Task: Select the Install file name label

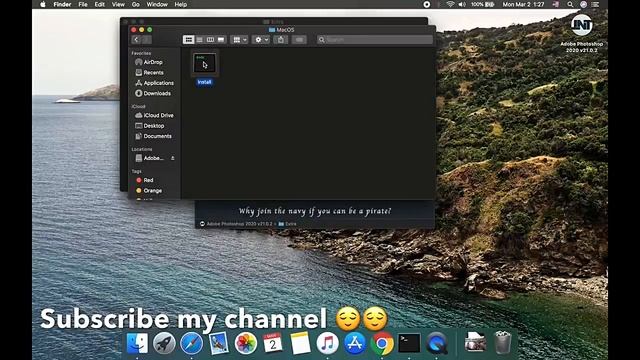Action: [x=204, y=82]
